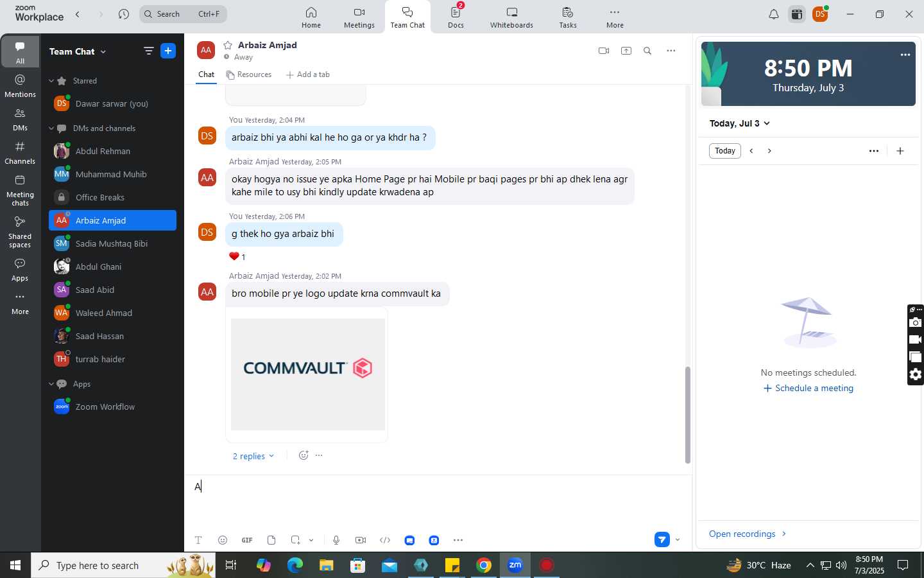Viewport: 924px width, 578px height.
Task: Click Schedule a meeting link
Action: coord(809,389)
